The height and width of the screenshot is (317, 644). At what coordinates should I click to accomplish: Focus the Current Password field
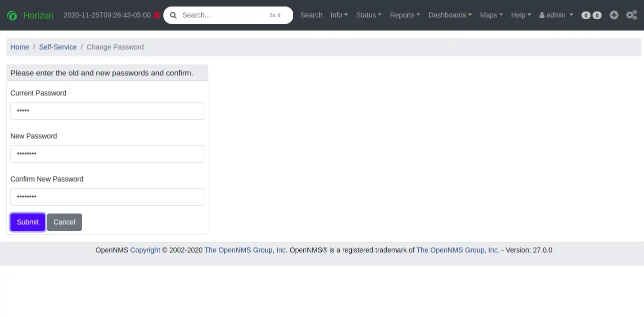107,111
